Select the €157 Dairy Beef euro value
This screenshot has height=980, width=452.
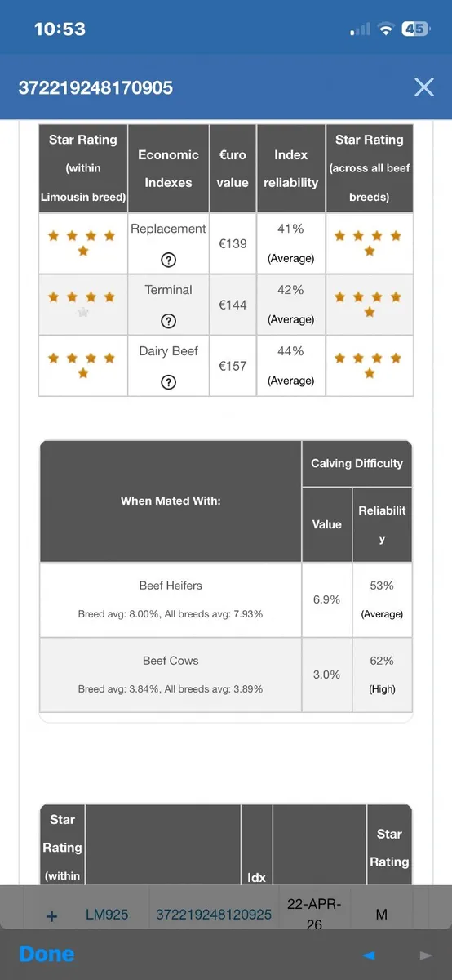pyautogui.click(x=233, y=366)
